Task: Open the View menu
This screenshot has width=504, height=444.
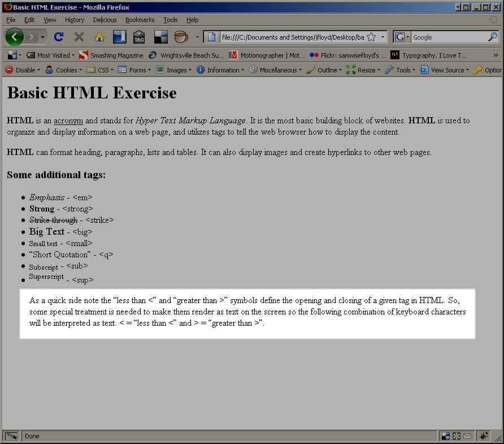Action: (x=50, y=20)
